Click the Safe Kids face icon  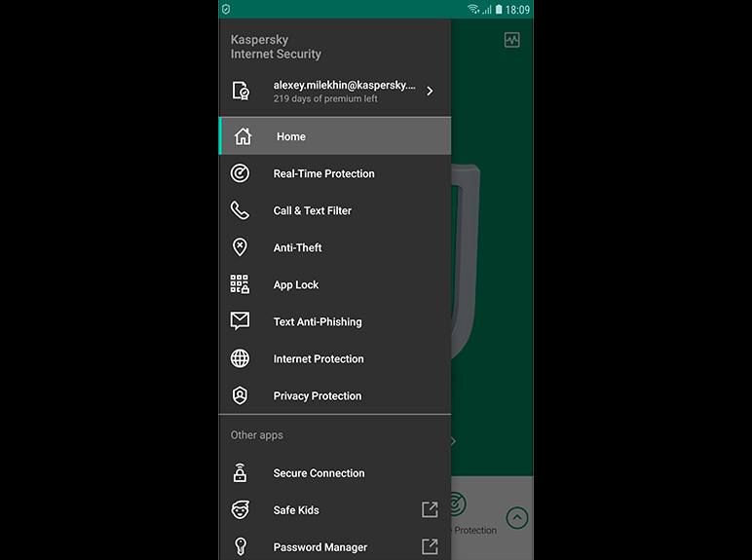241,509
